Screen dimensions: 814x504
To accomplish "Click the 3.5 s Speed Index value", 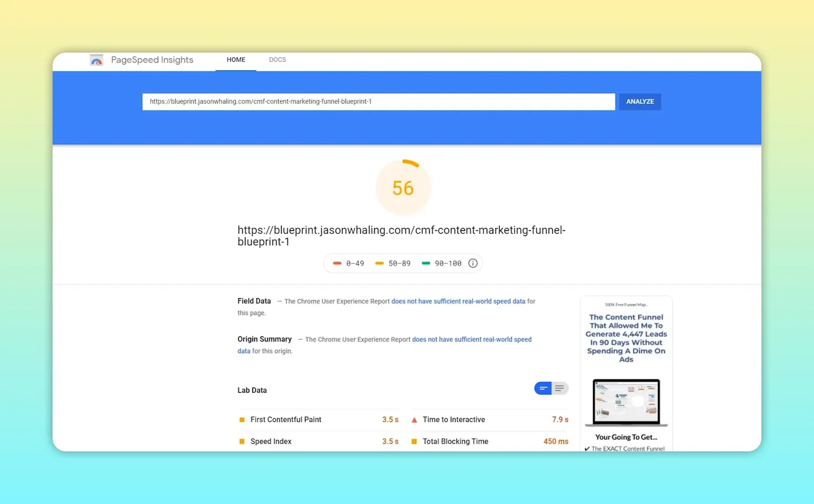I will [x=390, y=441].
